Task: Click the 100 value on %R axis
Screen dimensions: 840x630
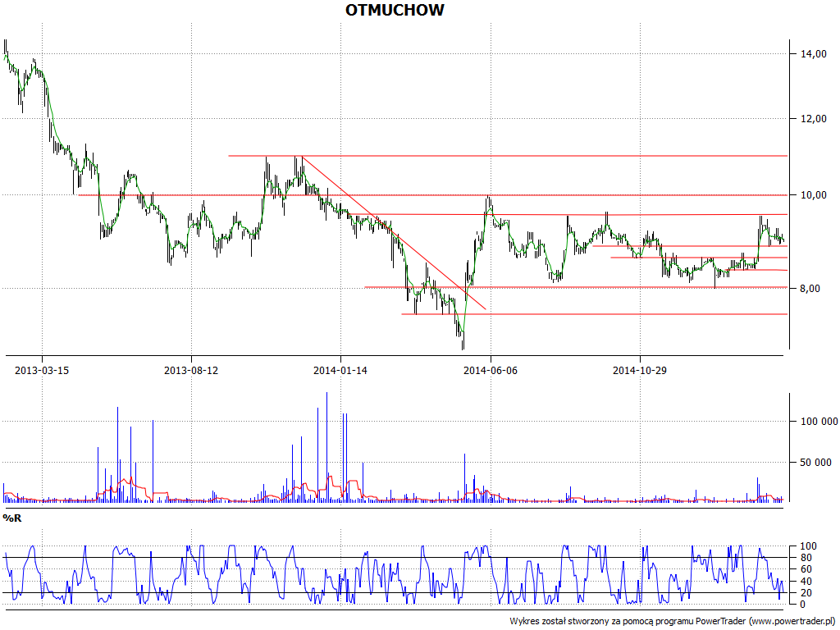Action: (808, 546)
